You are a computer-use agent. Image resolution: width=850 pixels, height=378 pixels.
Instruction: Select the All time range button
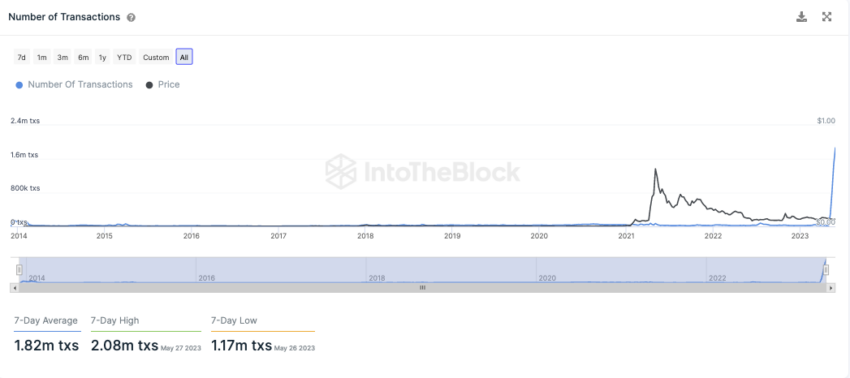184,57
